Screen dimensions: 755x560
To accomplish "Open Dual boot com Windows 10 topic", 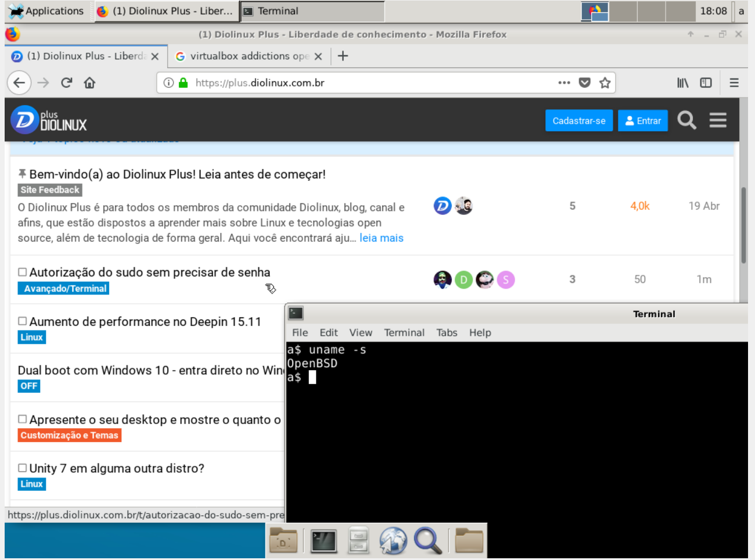I will coord(151,371).
